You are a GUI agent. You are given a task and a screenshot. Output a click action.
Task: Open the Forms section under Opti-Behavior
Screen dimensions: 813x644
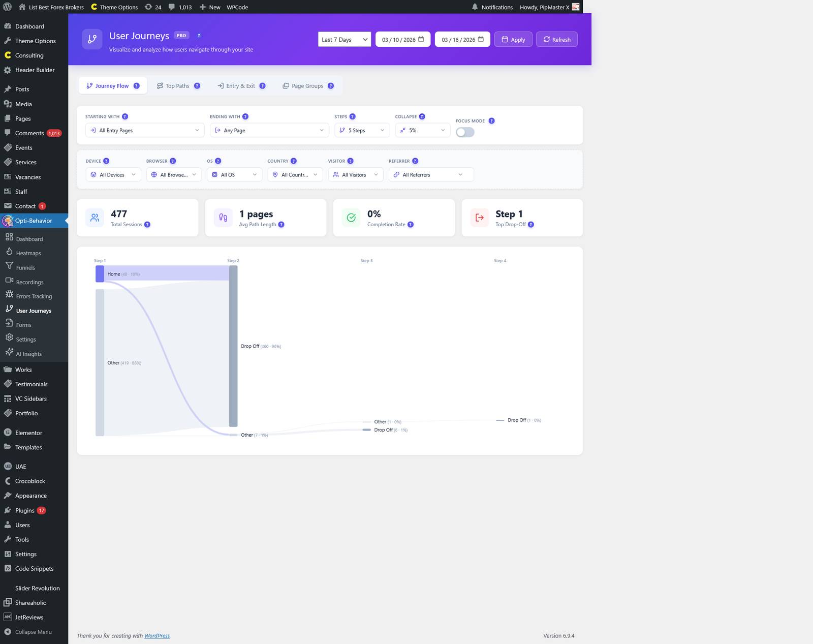pos(23,324)
